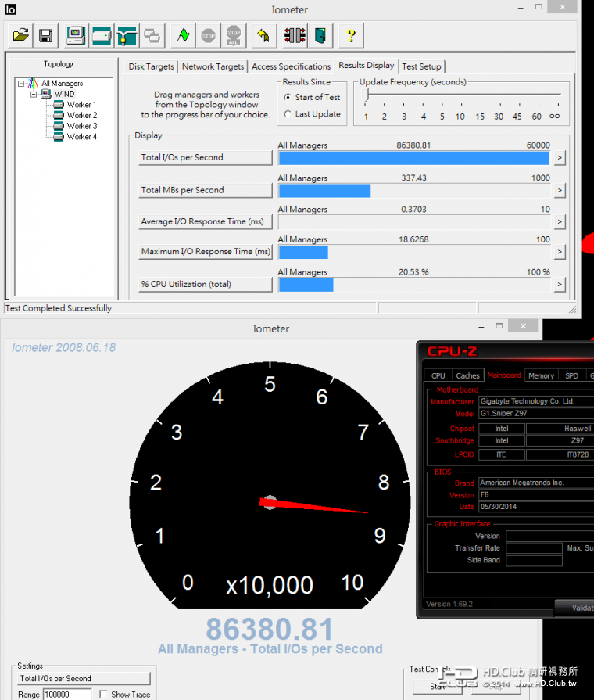Click the Start new disk worker icon
Screen dimensions: 594x700
tap(102, 35)
